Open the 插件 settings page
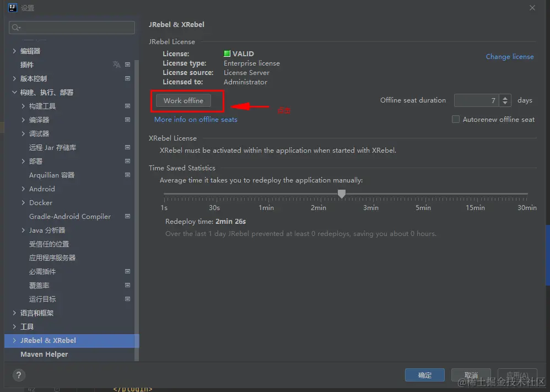This screenshot has height=392, width=550. (x=27, y=65)
